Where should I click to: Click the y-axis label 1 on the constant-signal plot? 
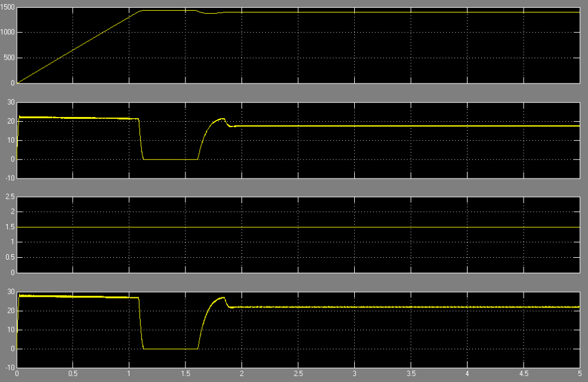point(13,242)
